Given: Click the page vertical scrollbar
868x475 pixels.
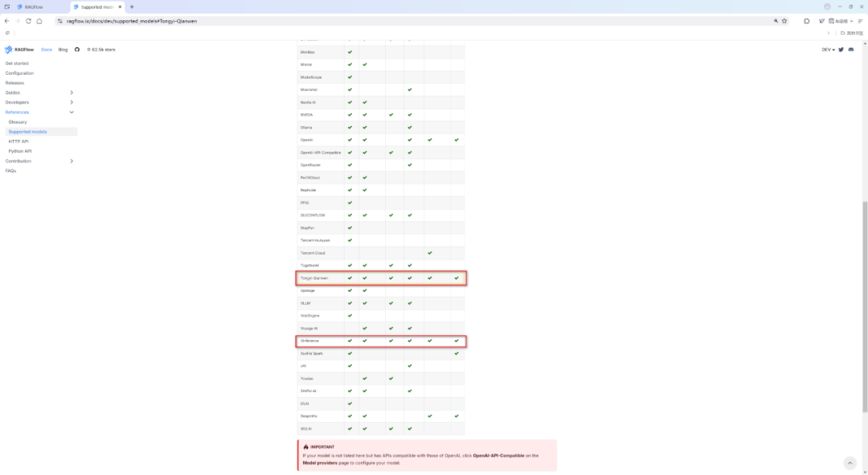Looking at the screenshot, I should 865,307.
